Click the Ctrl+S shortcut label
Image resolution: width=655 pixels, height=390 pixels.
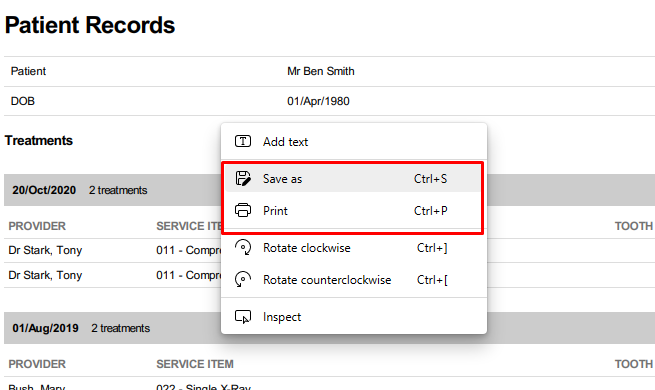pyautogui.click(x=430, y=179)
